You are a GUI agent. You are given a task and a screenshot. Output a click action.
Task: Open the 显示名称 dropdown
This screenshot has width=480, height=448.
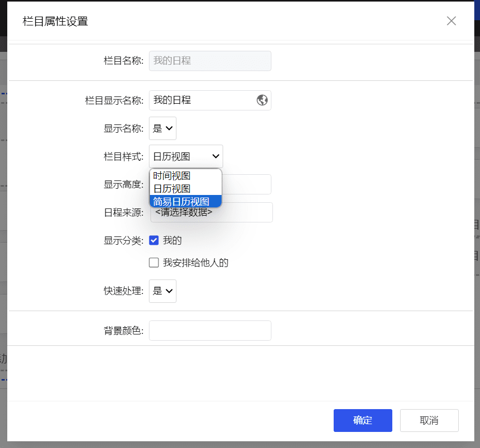point(162,129)
